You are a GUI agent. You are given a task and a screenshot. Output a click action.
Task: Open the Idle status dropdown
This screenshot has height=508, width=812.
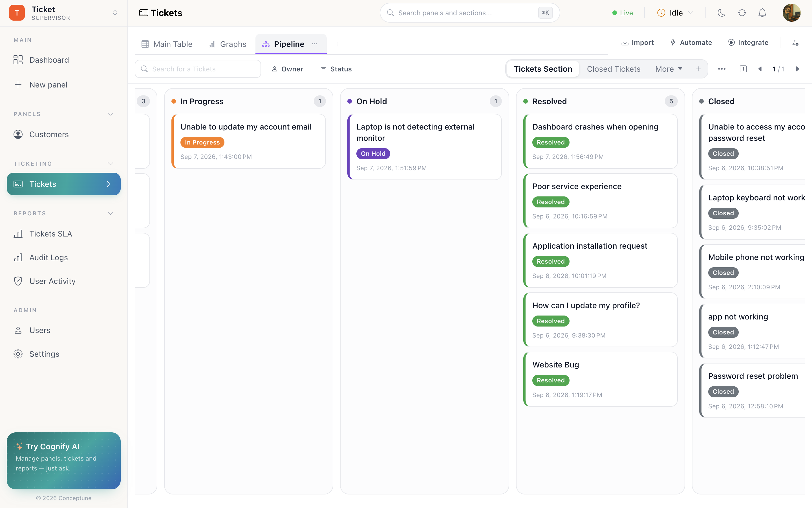click(x=675, y=13)
